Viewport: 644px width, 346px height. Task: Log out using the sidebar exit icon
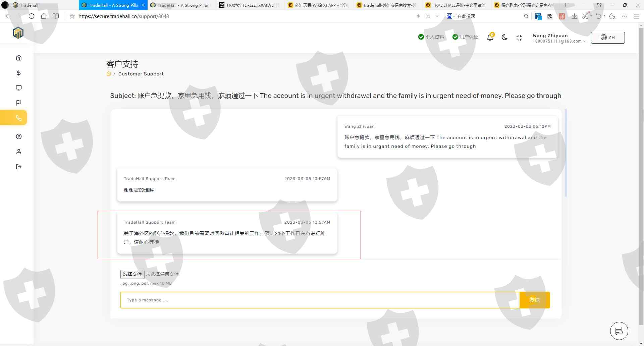[x=19, y=167]
